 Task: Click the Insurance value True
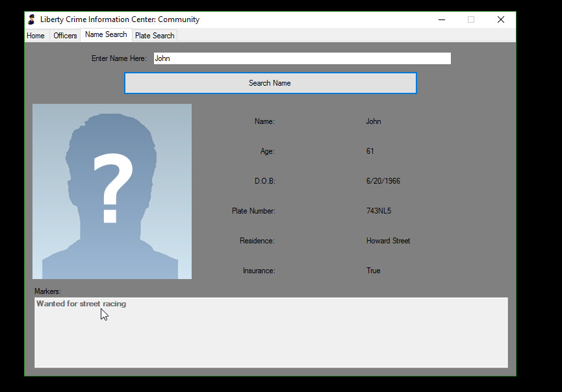point(374,271)
